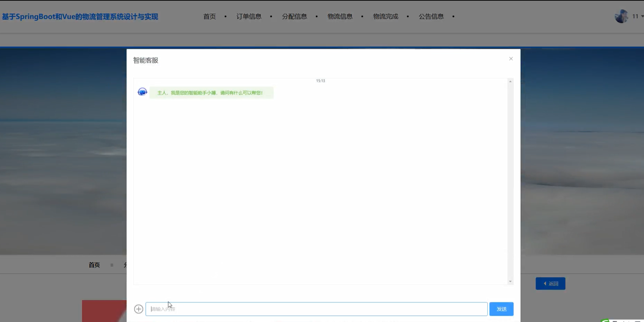The image size is (644, 322).
Task: Open the 分配信息 navigation item
Action: pos(294,16)
